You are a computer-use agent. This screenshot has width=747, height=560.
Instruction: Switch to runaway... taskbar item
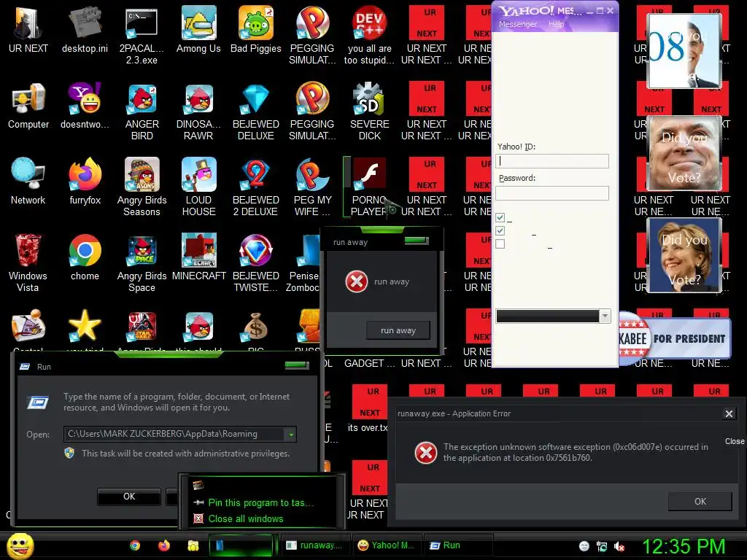click(x=314, y=545)
